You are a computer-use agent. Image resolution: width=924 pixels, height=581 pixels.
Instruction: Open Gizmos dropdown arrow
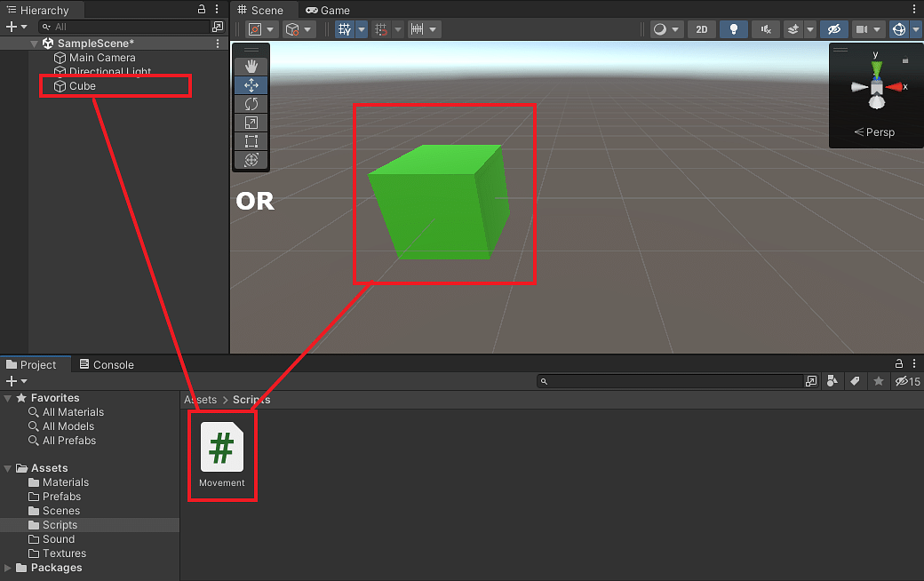pos(916,29)
